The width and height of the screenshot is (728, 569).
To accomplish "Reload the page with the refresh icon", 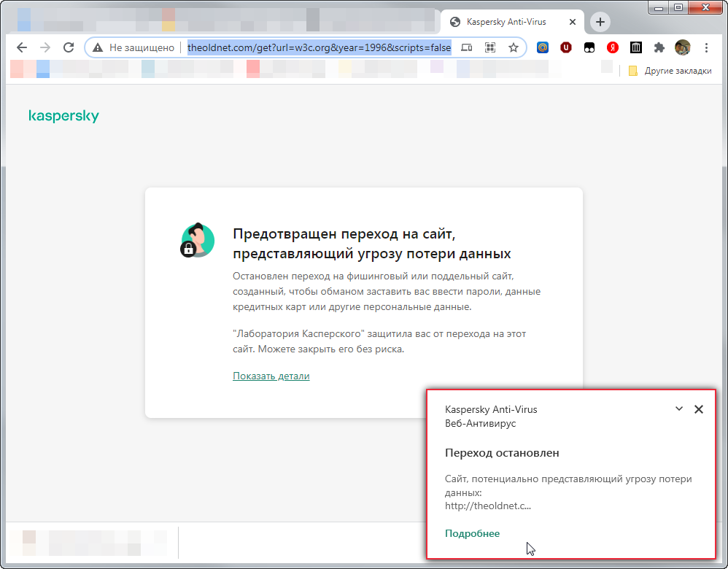I will tap(69, 47).
